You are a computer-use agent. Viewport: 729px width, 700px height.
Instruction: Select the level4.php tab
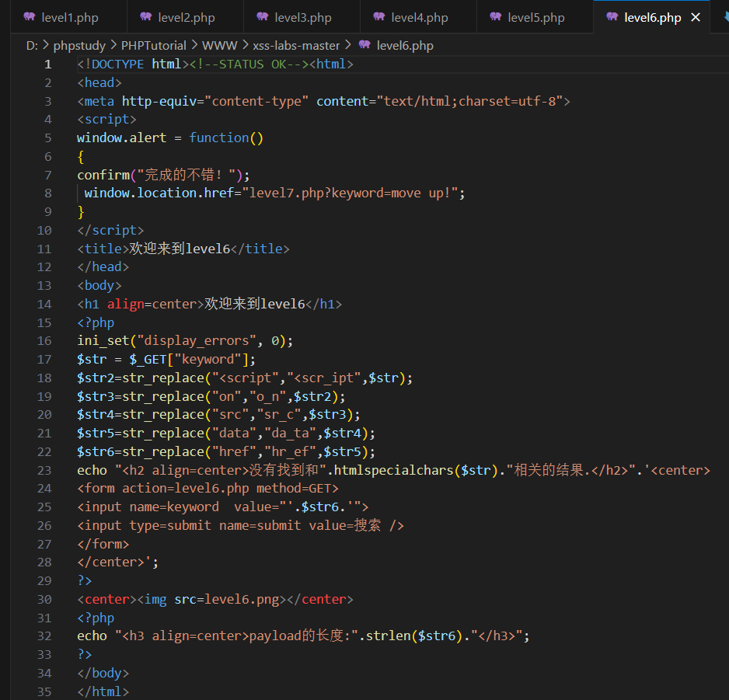pyautogui.click(x=419, y=17)
